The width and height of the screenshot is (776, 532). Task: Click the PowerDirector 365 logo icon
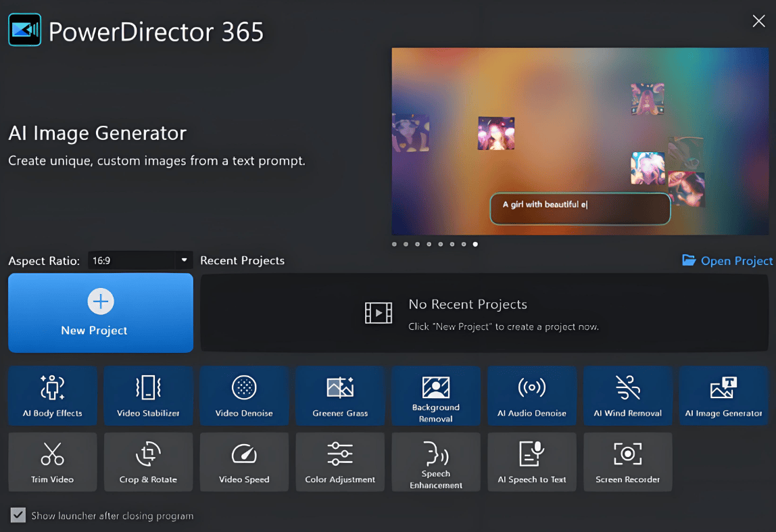(x=25, y=30)
